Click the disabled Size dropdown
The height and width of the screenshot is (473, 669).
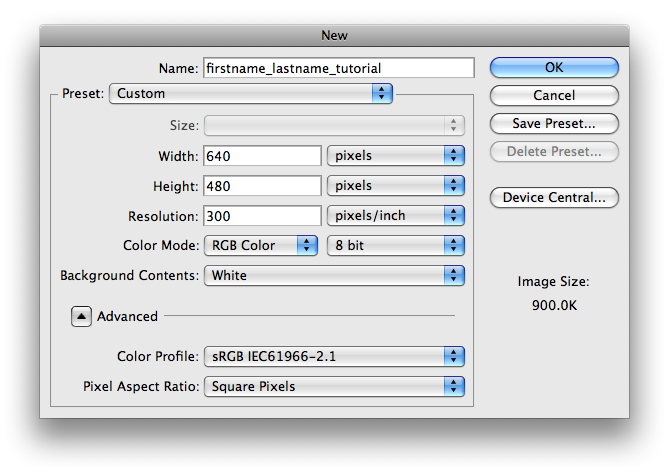tap(334, 125)
